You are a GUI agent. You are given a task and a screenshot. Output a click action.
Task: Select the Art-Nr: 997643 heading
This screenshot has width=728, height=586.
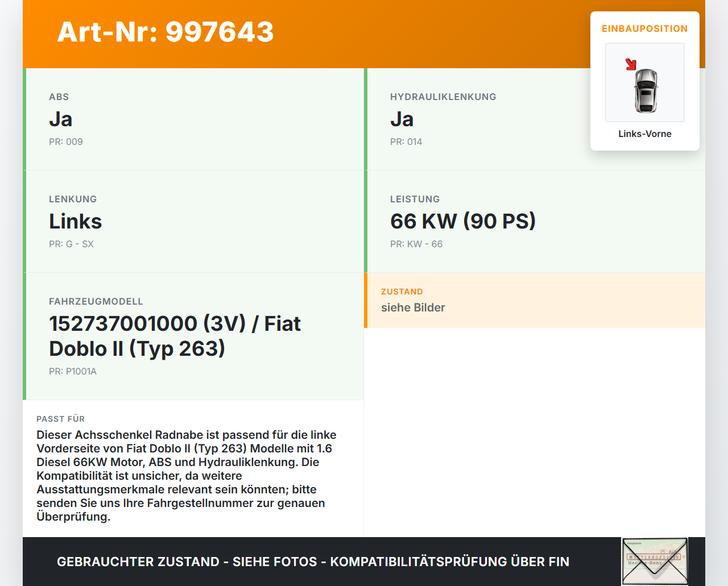pyautogui.click(x=166, y=32)
